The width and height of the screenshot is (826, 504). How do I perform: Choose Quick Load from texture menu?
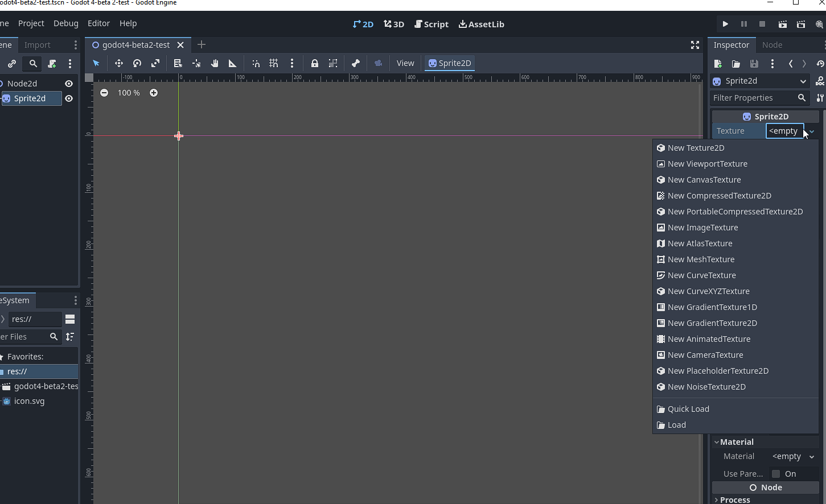tap(735, 409)
